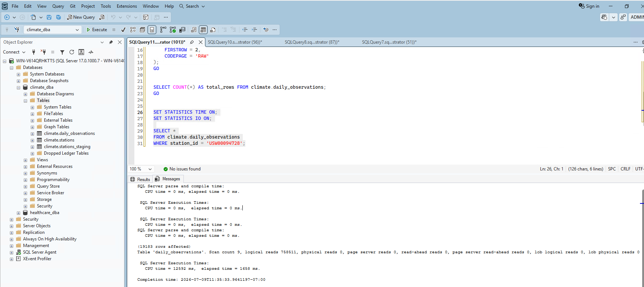Close the Object Explorer panel
This screenshot has height=287, width=644.
point(120,42)
